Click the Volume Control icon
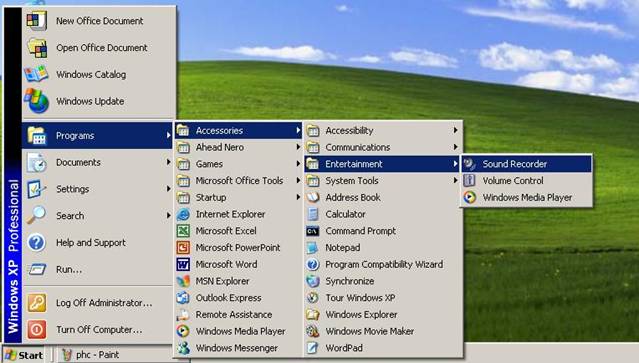Image resolution: width=639 pixels, height=363 pixels. (x=470, y=180)
